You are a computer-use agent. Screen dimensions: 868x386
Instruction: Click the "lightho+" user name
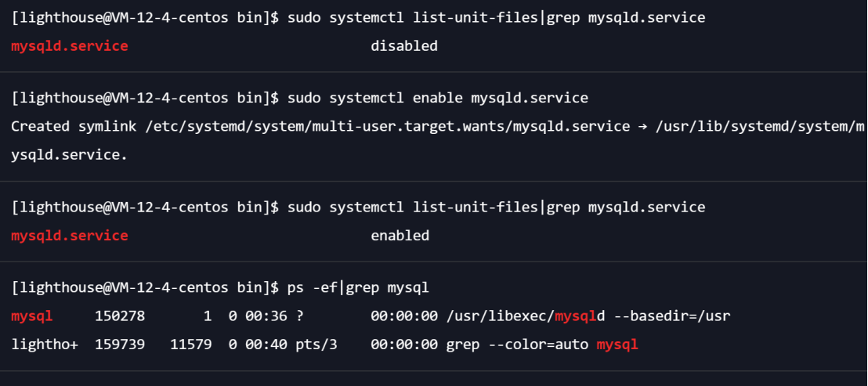point(45,345)
